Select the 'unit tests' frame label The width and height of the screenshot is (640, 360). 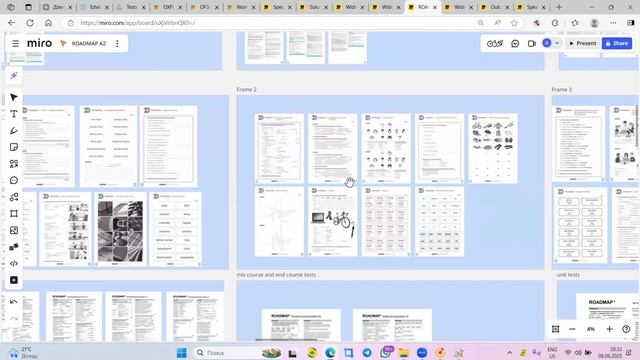tap(568, 275)
